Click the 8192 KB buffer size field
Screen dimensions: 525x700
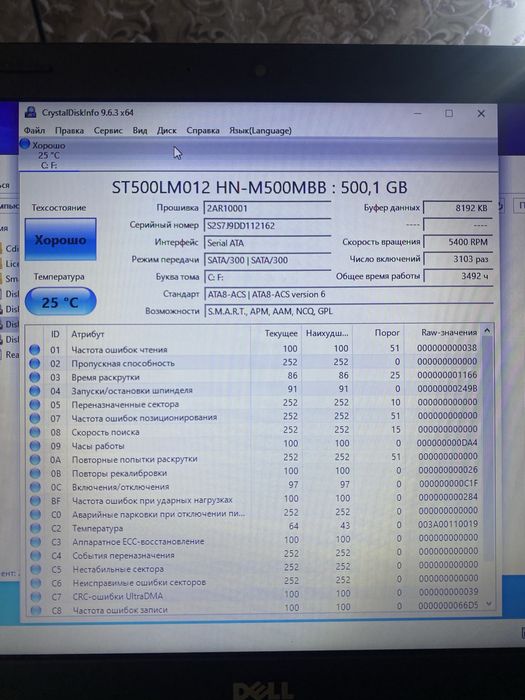pos(458,208)
